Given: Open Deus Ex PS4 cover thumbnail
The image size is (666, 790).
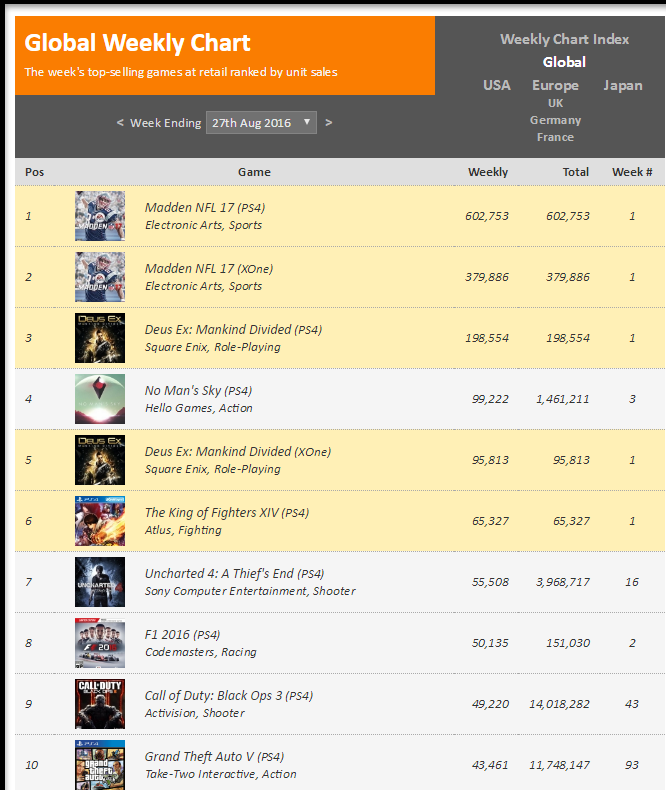Looking at the screenshot, I should point(100,338).
